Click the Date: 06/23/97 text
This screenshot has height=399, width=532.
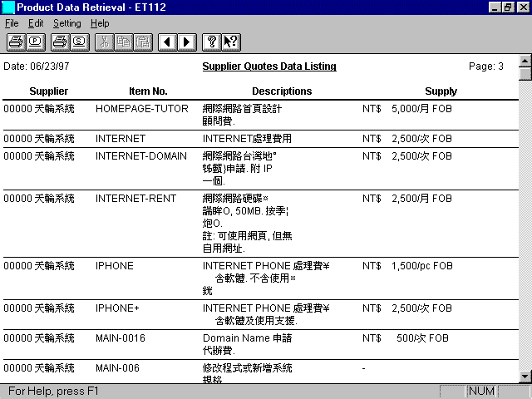pos(37,66)
